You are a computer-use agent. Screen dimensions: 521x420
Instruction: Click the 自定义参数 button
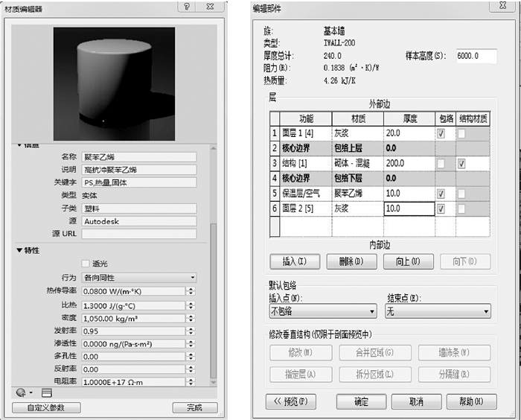(x=46, y=407)
